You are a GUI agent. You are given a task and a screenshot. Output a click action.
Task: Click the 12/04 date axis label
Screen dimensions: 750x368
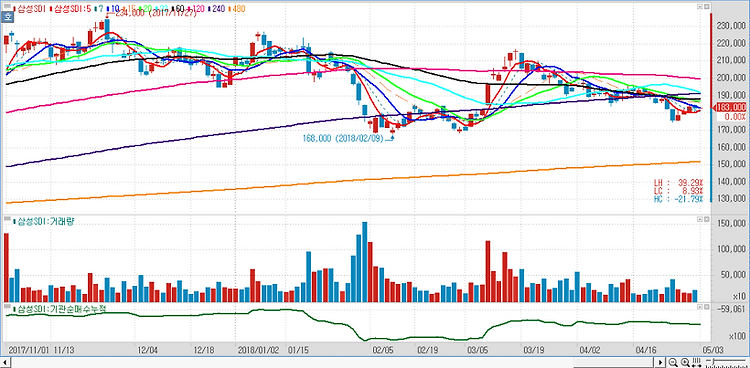(x=147, y=349)
